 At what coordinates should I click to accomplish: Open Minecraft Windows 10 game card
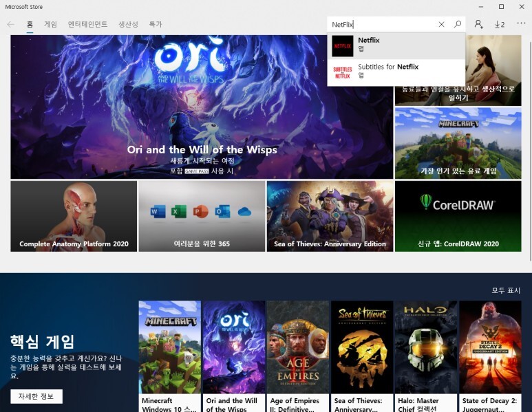169,356
